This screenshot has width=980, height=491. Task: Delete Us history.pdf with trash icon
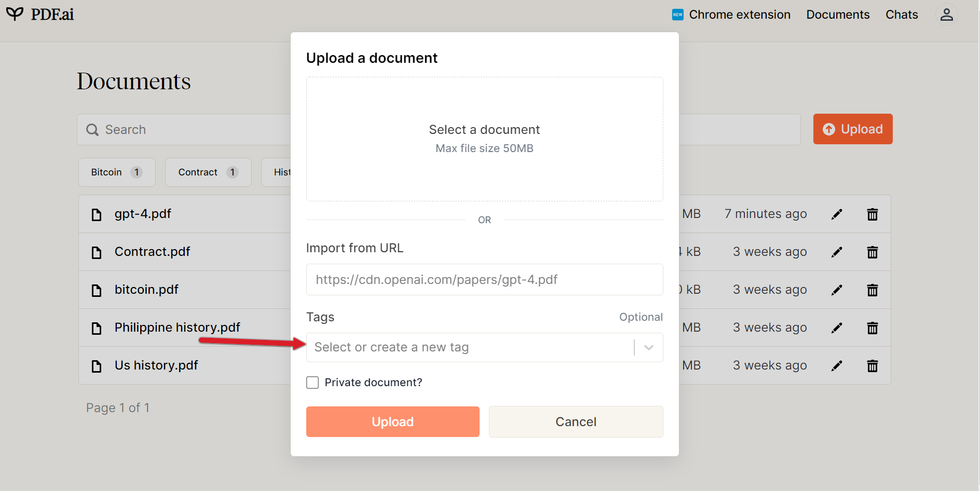pyautogui.click(x=872, y=366)
